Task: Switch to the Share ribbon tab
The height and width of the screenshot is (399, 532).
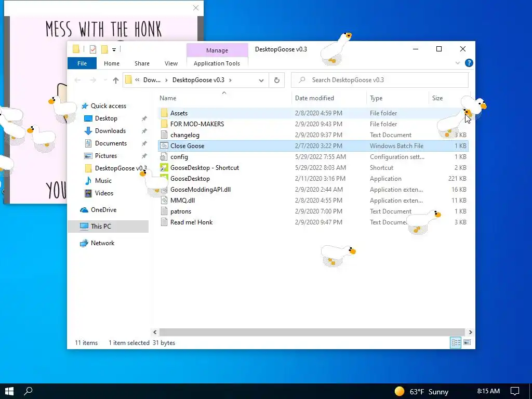Action: (142, 63)
